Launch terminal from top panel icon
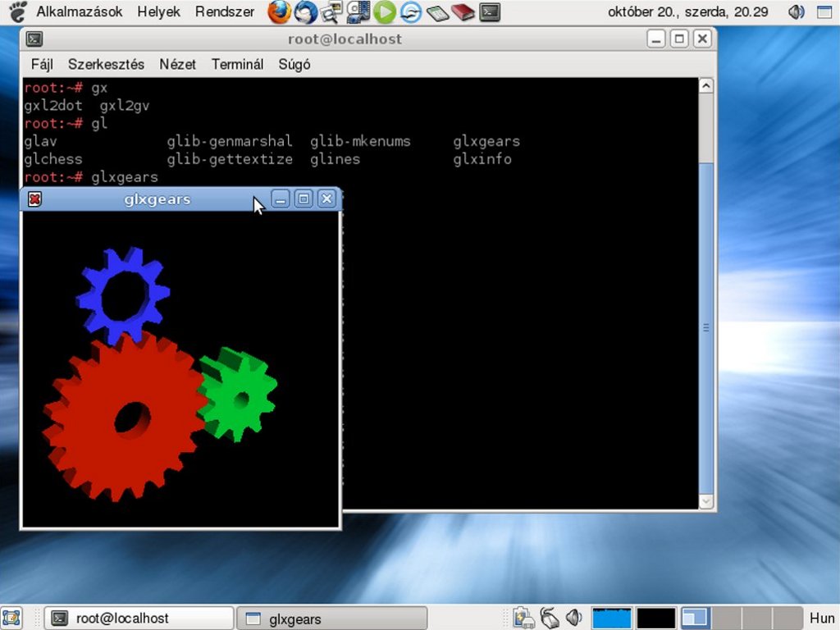The width and height of the screenshot is (840, 630). coord(490,11)
